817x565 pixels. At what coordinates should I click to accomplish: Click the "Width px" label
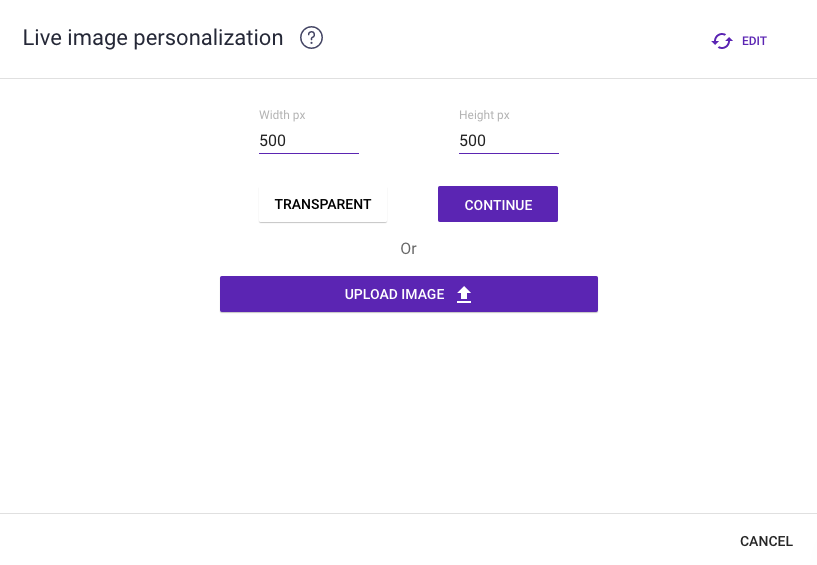click(282, 115)
